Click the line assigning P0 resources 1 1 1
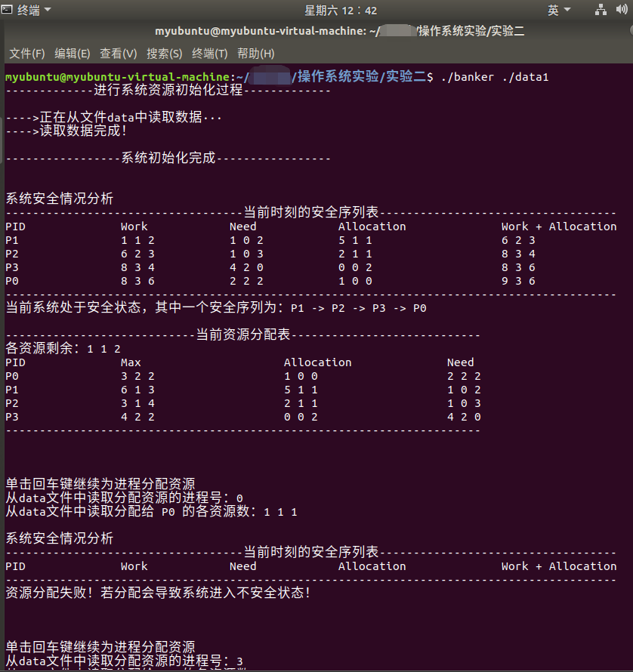Image resolution: width=633 pixels, height=672 pixels. click(x=151, y=512)
